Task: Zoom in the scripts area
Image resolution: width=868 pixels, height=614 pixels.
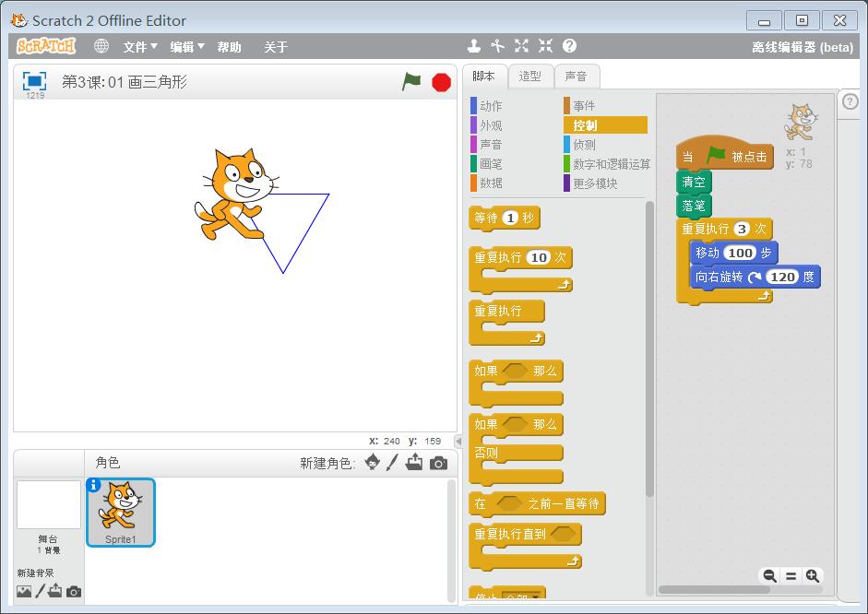Action: coord(812,576)
